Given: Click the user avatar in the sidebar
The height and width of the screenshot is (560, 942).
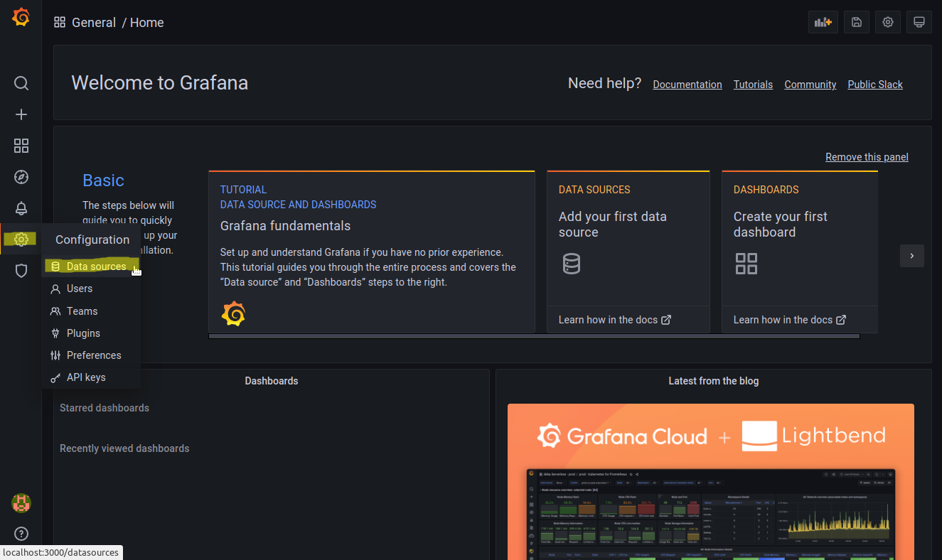Looking at the screenshot, I should click(x=21, y=503).
